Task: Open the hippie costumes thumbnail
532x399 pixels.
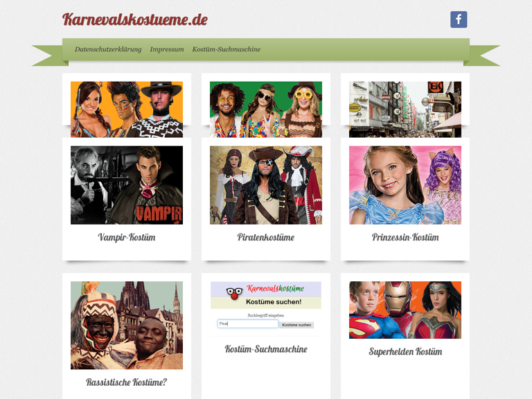Action: [266, 109]
